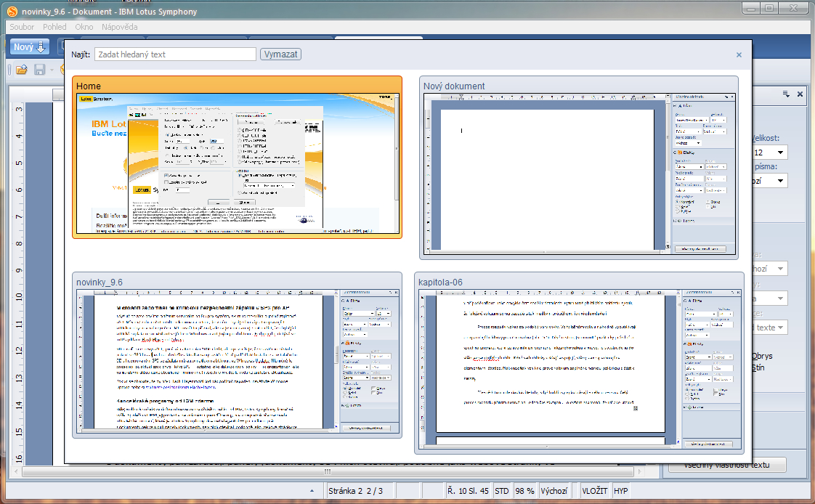
Task: Click the IBM Lotus Symphony app icon in the title bar
Action: pyautogui.click(x=12, y=12)
